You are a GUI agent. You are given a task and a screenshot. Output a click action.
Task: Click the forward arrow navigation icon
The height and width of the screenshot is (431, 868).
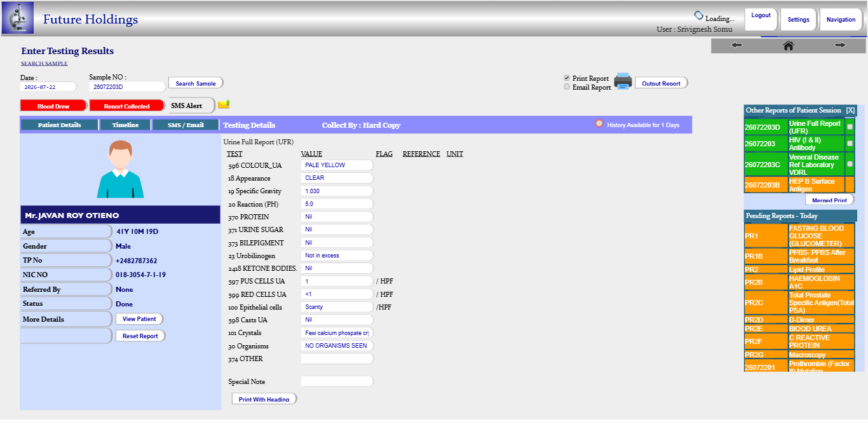(x=841, y=45)
